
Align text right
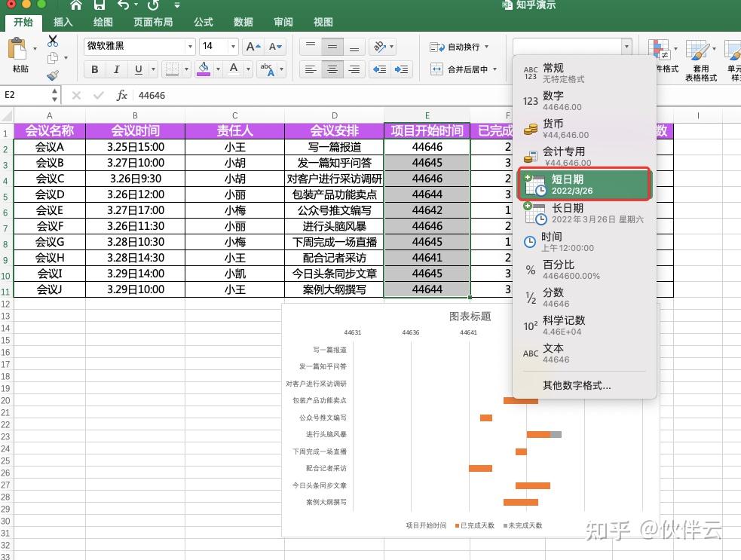(x=354, y=69)
